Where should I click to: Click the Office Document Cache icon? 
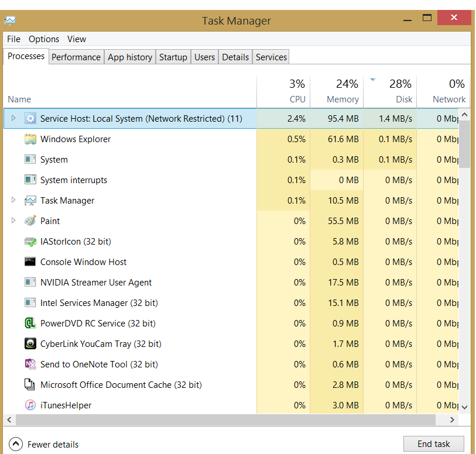click(x=29, y=384)
